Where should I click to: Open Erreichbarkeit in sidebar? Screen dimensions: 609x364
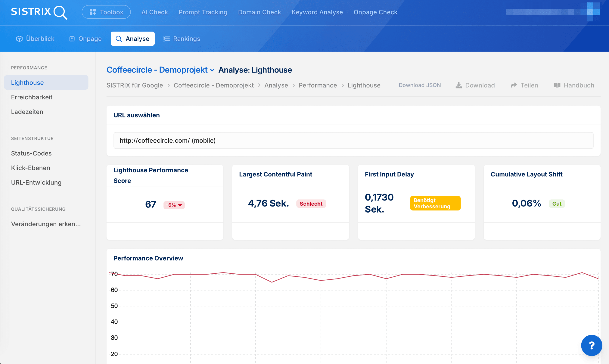[32, 97]
